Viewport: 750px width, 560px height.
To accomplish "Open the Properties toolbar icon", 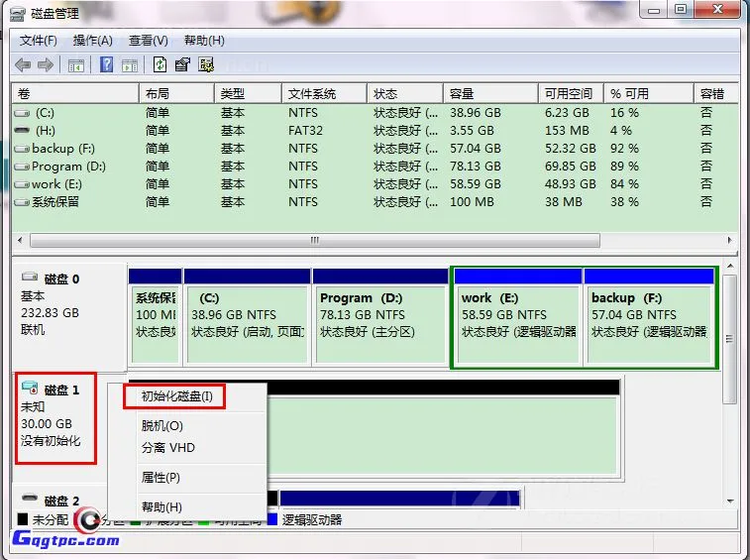I will click(x=182, y=64).
